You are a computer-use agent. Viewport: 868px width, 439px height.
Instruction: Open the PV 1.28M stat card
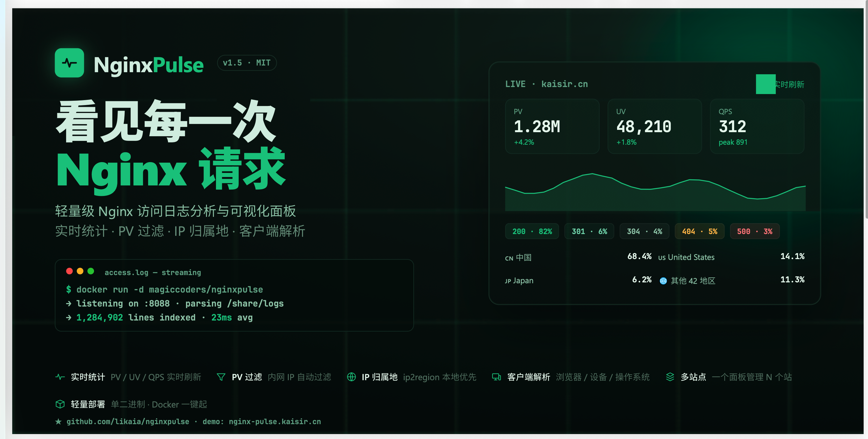552,127
